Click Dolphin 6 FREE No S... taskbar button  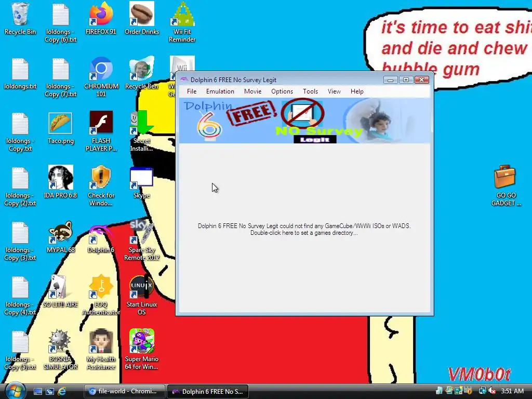pos(208,391)
